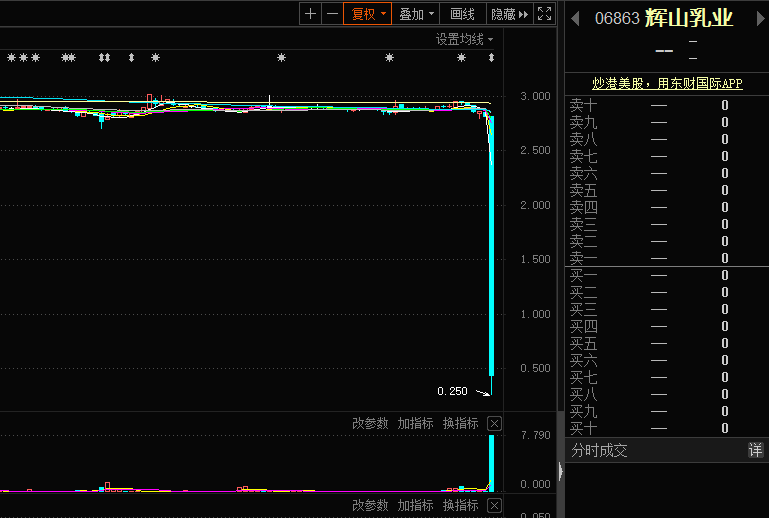Close the lower indicator panel
769x518 pixels.
click(494, 506)
